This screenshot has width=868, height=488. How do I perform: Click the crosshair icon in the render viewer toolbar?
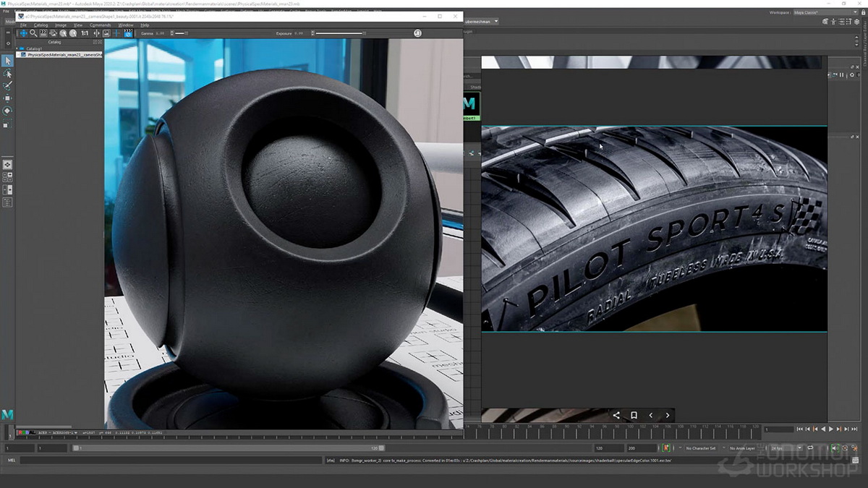tap(116, 33)
